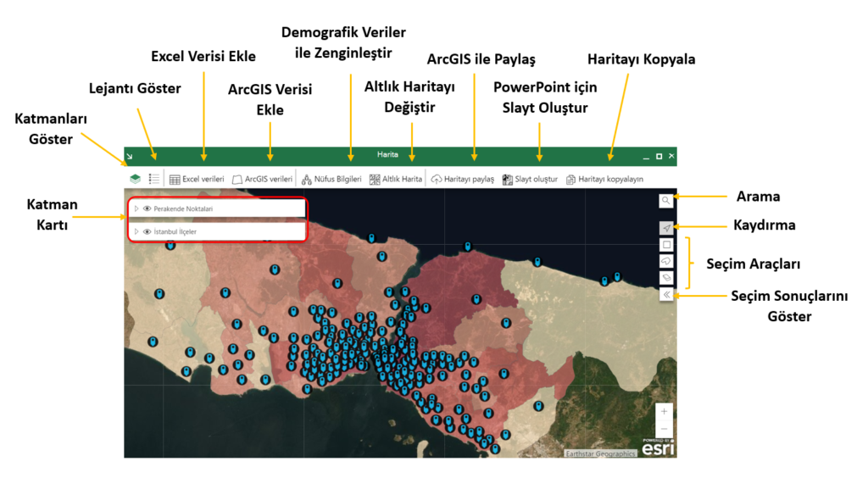Open the map search magnifier tool
Viewport: 868px width, 478px height.
(666, 201)
